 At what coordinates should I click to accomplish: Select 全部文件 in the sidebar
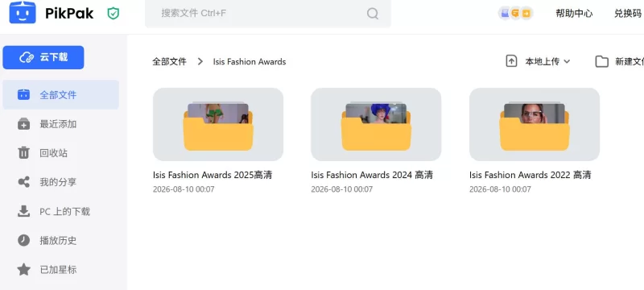[61, 95]
